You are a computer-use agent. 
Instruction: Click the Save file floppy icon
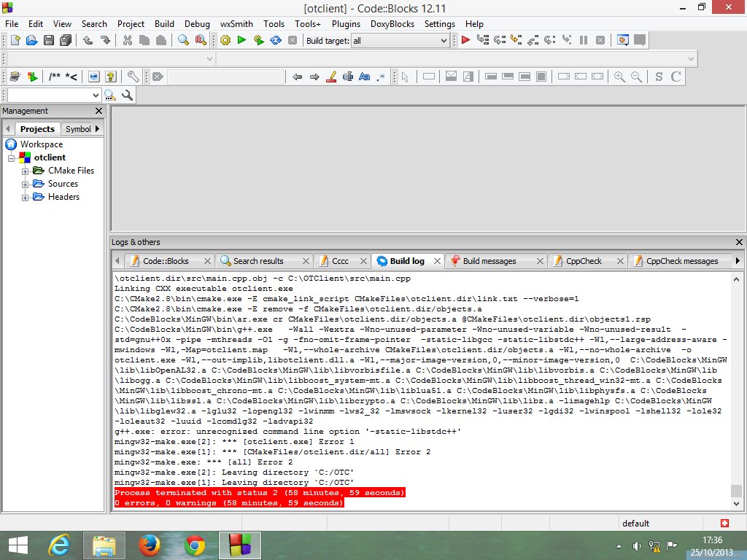pyautogui.click(x=49, y=41)
